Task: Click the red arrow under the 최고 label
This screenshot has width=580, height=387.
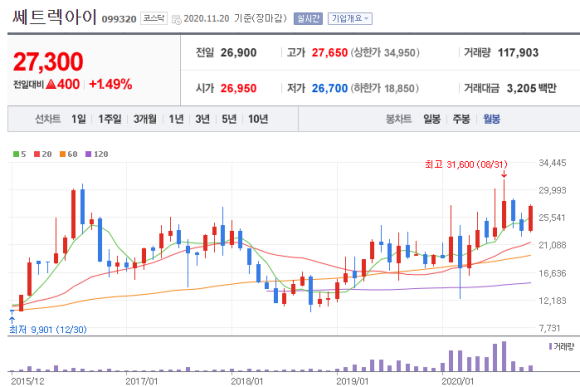Action: coord(504,174)
